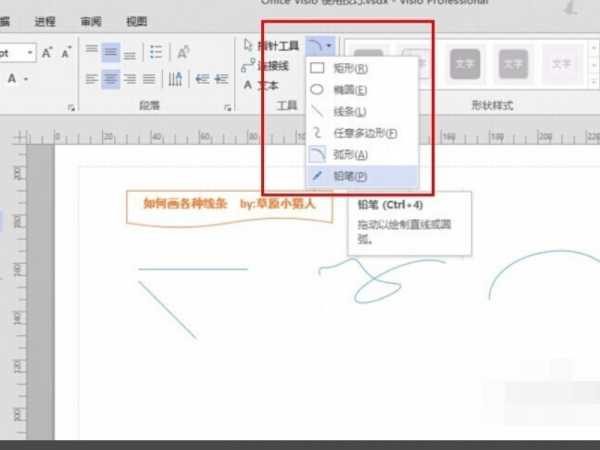Open the font group dialog launcher
Image resolution: width=600 pixels, height=450 pixels.
coord(71,108)
